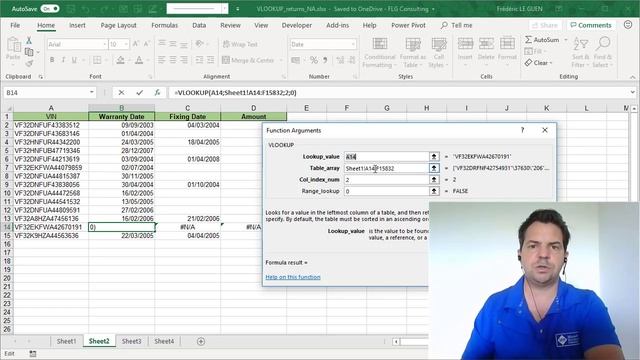
Task: Switch to the Sheet4 tab
Action: [x=164, y=341]
